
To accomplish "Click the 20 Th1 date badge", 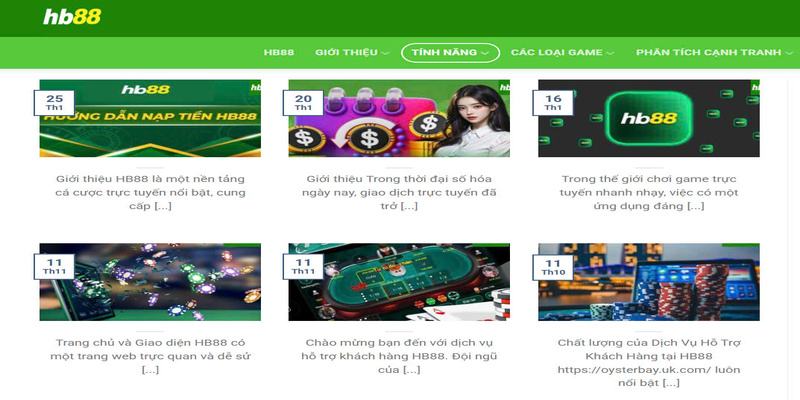I will pyautogui.click(x=303, y=103).
